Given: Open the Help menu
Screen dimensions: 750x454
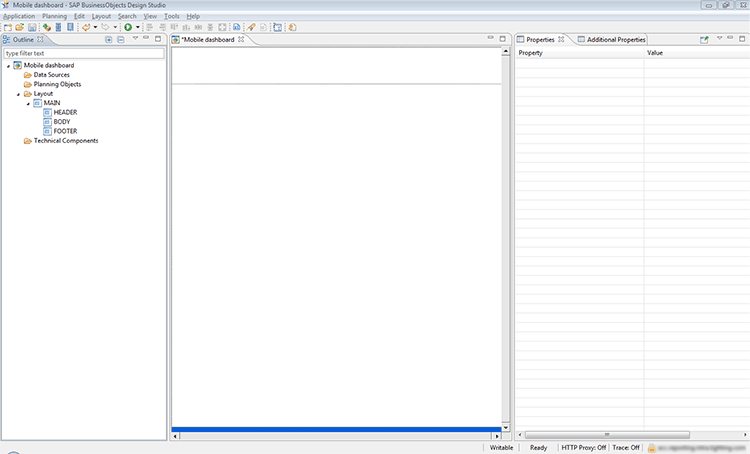Looking at the screenshot, I should click(x=193, y=16).
